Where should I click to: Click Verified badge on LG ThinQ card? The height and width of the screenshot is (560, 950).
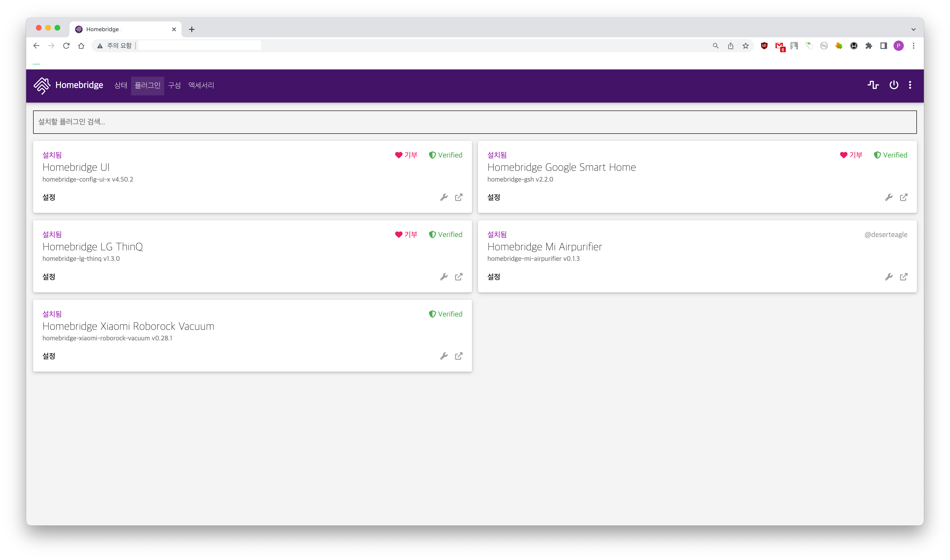446,235
